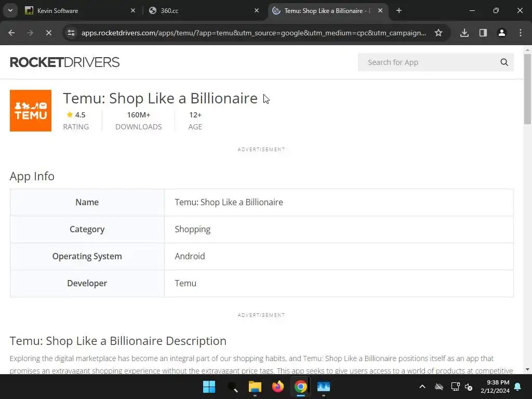
Task: Click the 4.5 star rating
Action: (76, 115)
